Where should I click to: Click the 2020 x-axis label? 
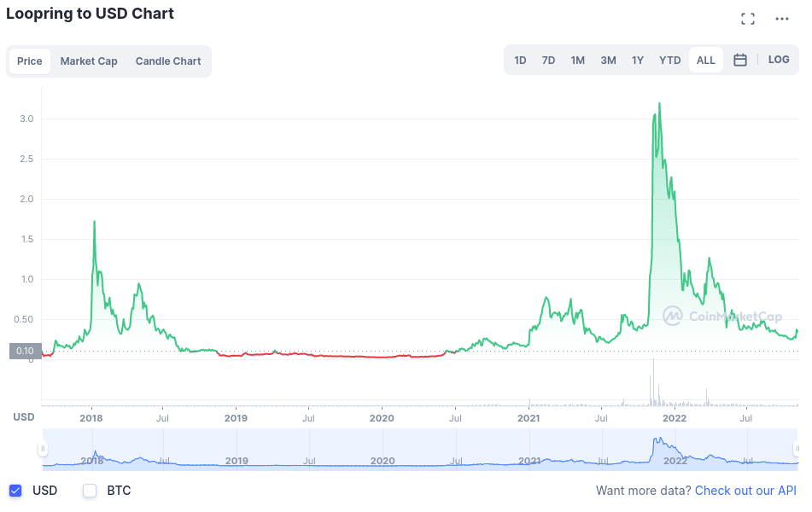[382, 418]
